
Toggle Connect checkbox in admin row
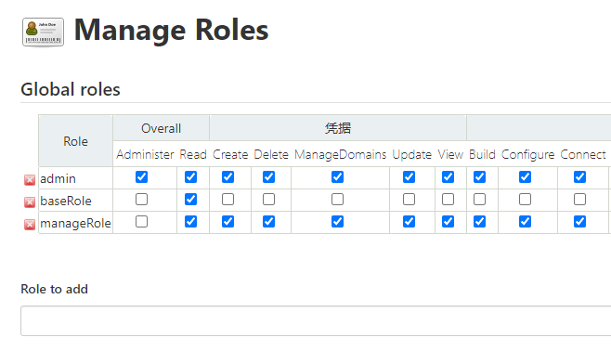(x=579, y=177)
